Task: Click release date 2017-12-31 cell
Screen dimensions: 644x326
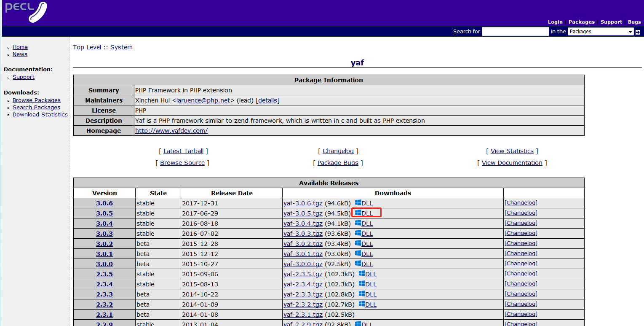Action: [232, 203]
